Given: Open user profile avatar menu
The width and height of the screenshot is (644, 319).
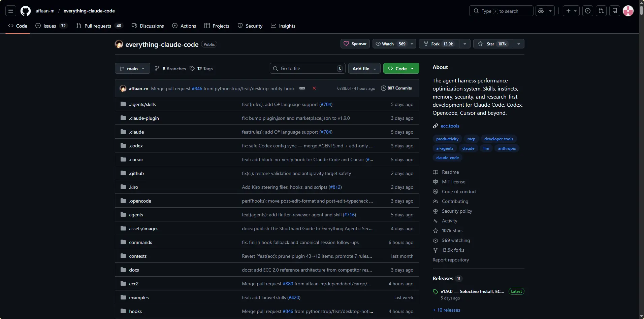Looking at the screenshot, I should (x=628, y=11).
